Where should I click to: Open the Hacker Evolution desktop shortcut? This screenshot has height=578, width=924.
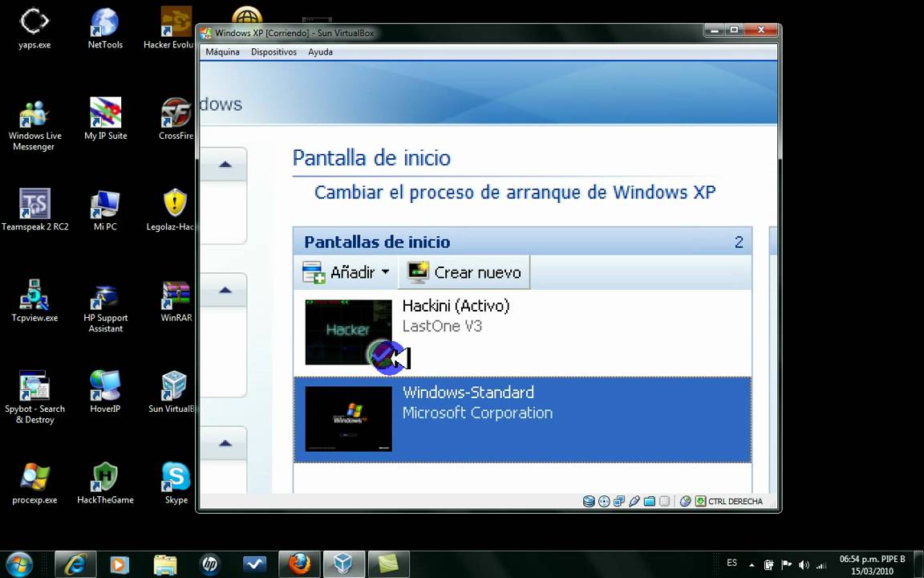170,28
